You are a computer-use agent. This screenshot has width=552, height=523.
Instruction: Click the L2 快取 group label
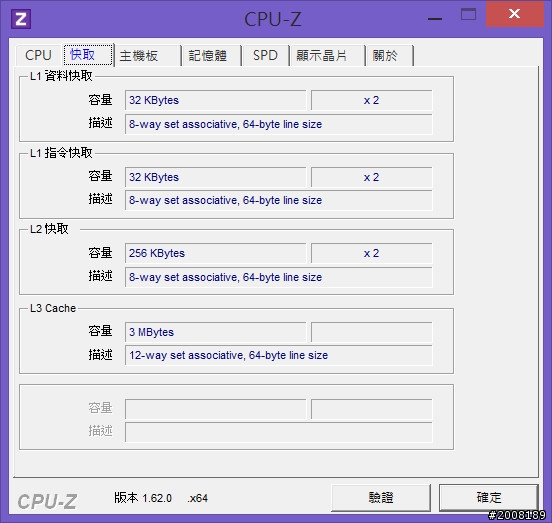tap(49, 229)
